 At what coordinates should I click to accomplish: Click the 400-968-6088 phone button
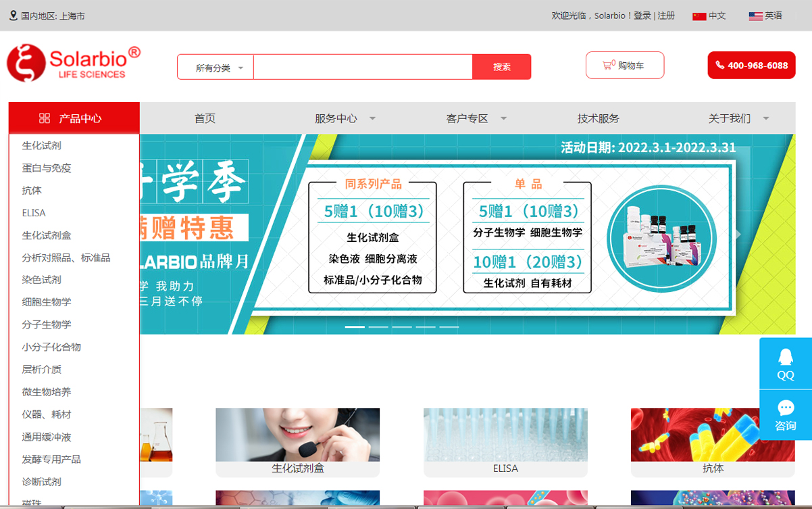click(751, 66)
